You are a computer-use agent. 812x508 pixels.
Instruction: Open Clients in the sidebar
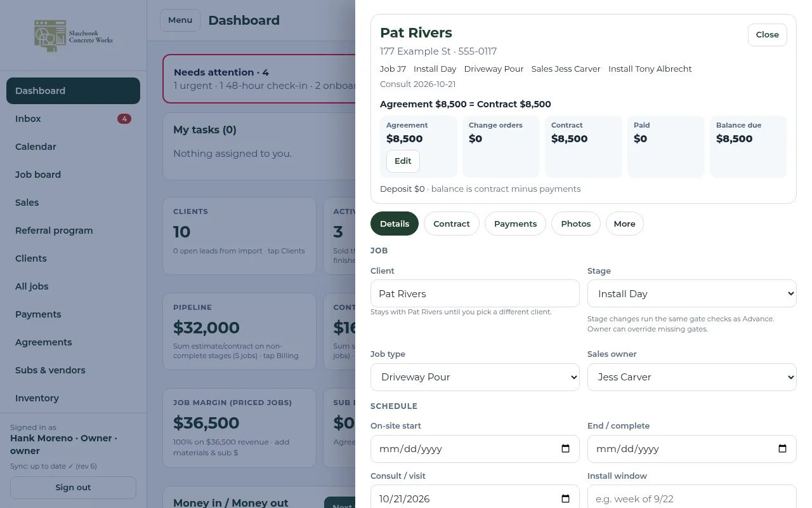point(73,258)
